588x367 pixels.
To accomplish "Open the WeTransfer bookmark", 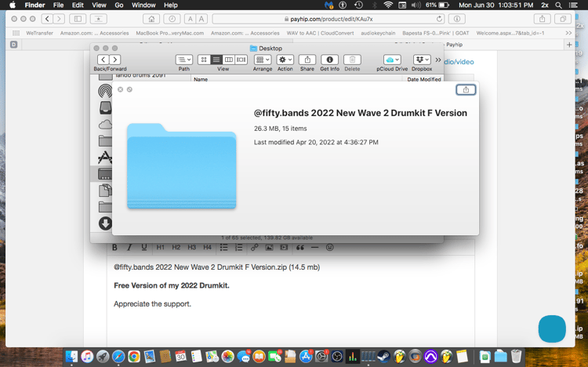I will [39, 33].
